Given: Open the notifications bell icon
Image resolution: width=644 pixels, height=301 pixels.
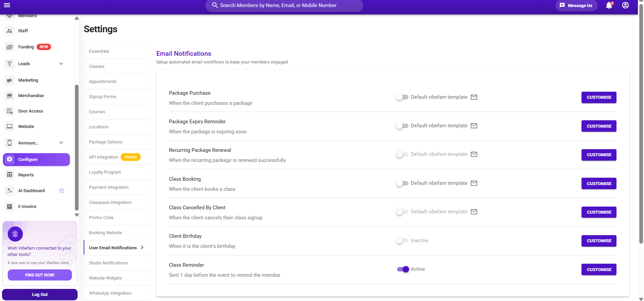Looking at the screenshot, I should [x=609, y=5].
